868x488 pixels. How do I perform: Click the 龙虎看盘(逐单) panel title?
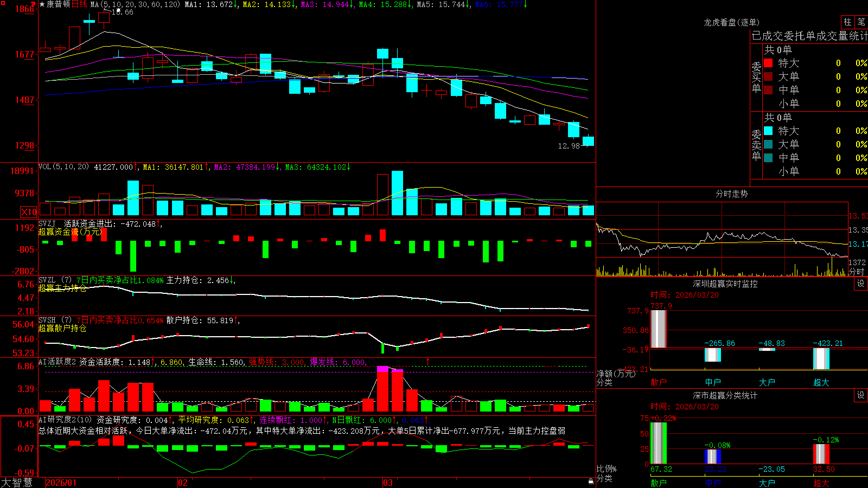732,22
